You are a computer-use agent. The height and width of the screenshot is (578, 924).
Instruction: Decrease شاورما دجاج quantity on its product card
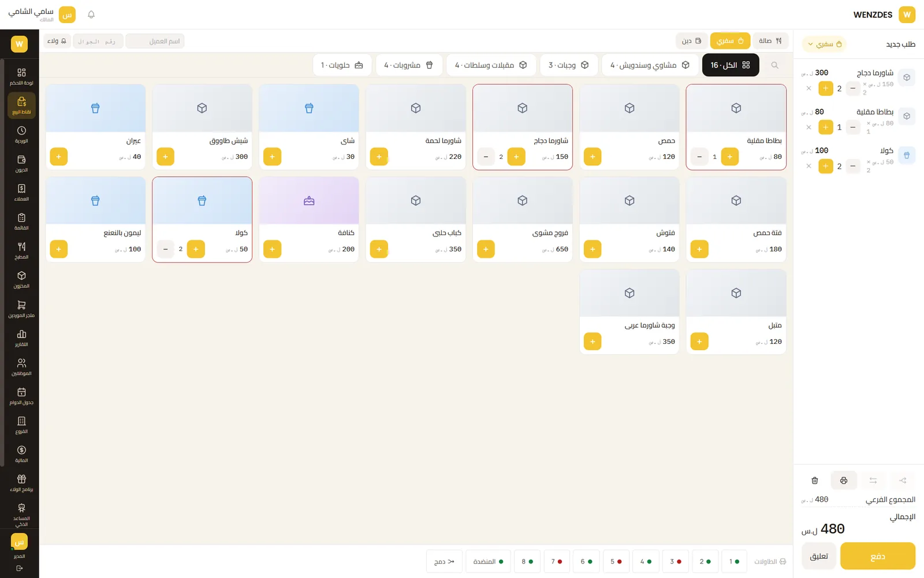tap(486, 157)
